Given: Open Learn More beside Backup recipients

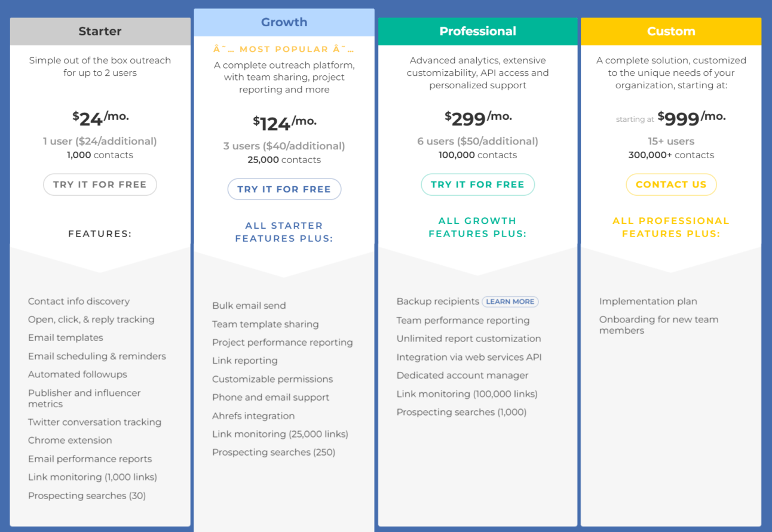Looking at the screenshot, I should click(510, 302).
